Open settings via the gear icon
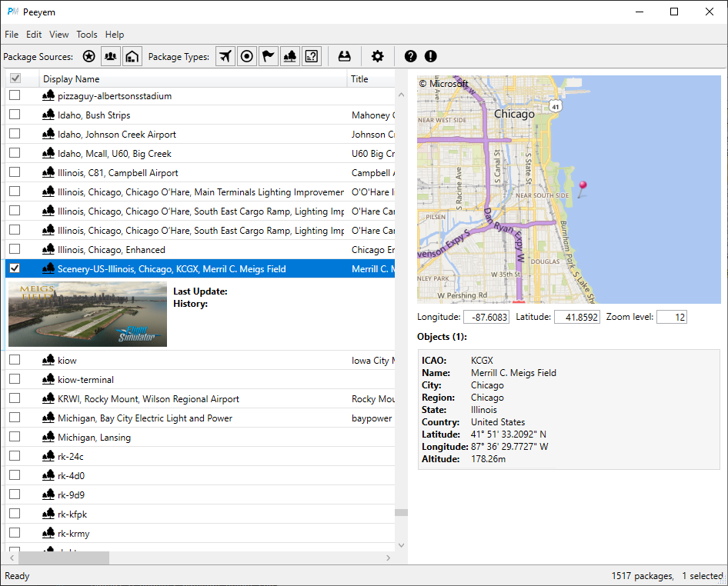The image size is (728, 586). 377,57
